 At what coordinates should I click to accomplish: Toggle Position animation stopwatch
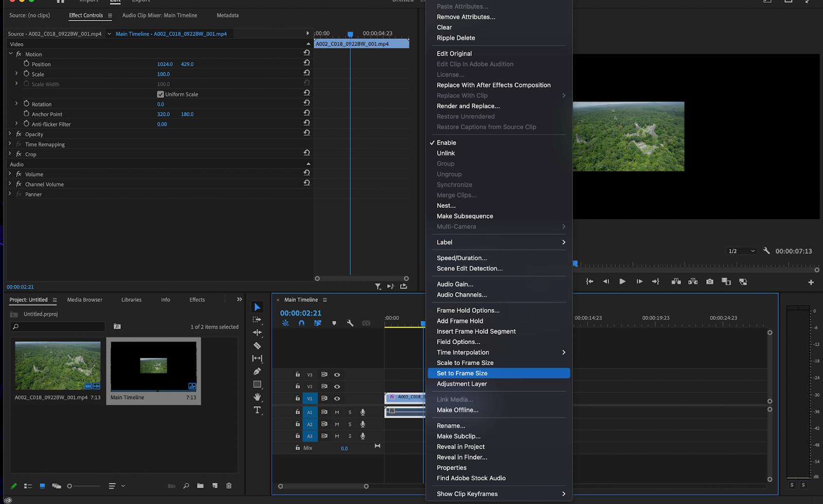tap(26, 63)
